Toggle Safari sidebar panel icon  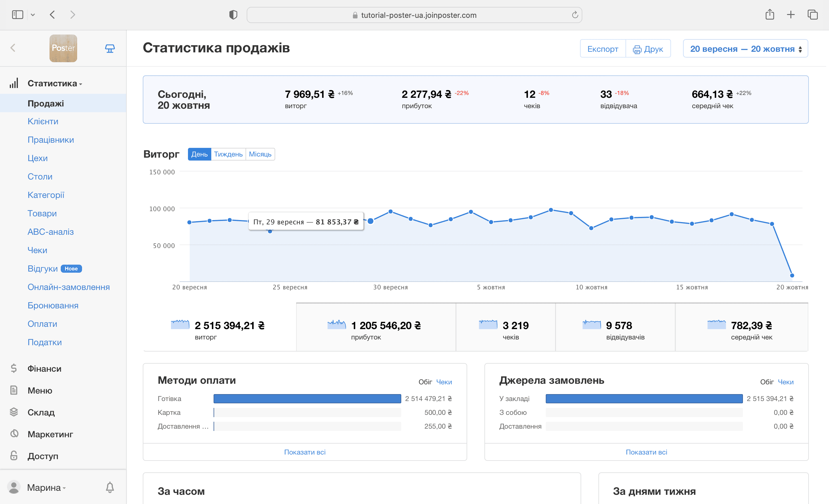18,15
